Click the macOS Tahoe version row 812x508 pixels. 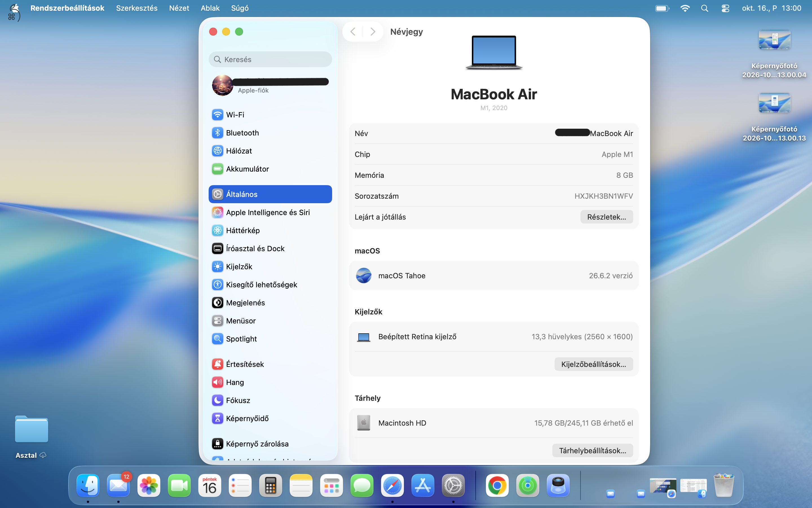pyautogui.click(x=494, y=275)
